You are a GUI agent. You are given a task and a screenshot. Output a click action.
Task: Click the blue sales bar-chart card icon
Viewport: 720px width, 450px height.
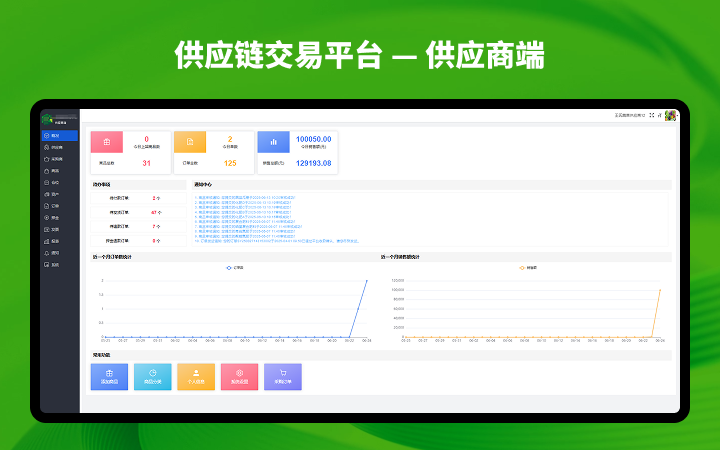(273, 142)
